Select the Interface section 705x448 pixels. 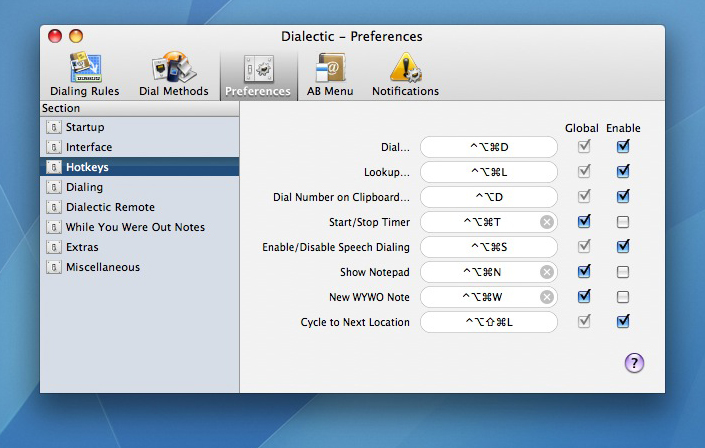[x=139, y=147]
